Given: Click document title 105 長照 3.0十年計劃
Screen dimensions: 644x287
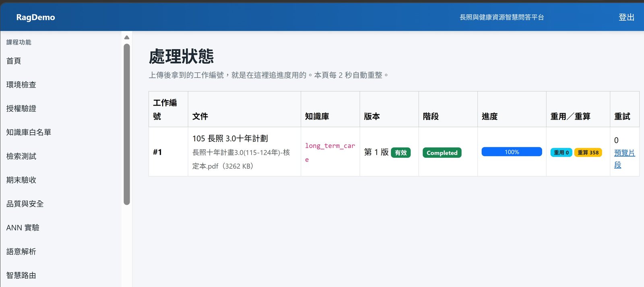Looking at the screenshot, I should [230, 138].
